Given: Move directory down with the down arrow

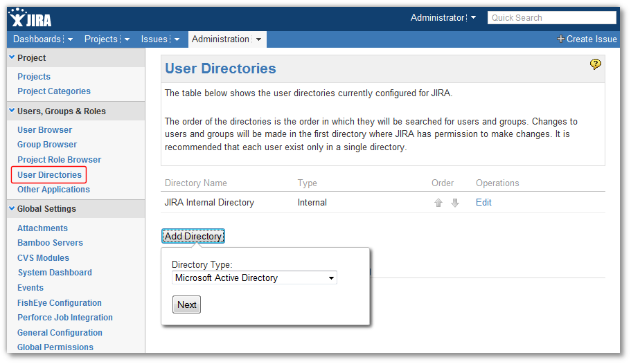Looking at the screenshot, I should point(455,203).
